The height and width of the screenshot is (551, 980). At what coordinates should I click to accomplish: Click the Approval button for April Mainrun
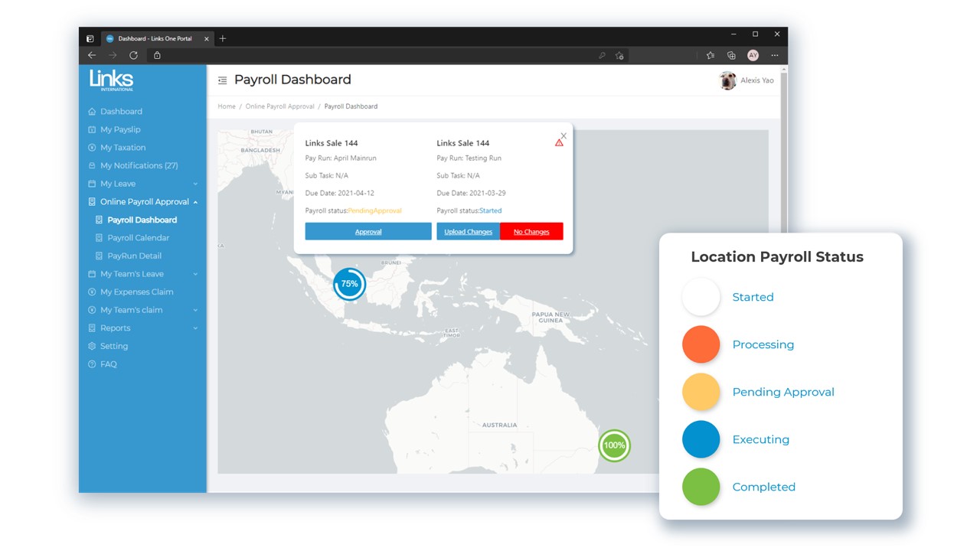coord(368,231)
